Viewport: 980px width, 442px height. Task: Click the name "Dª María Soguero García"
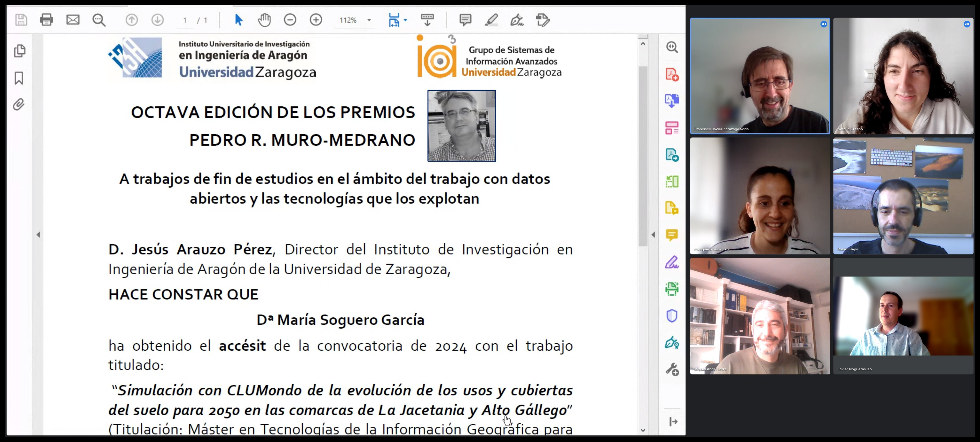(x=341, y=320)
